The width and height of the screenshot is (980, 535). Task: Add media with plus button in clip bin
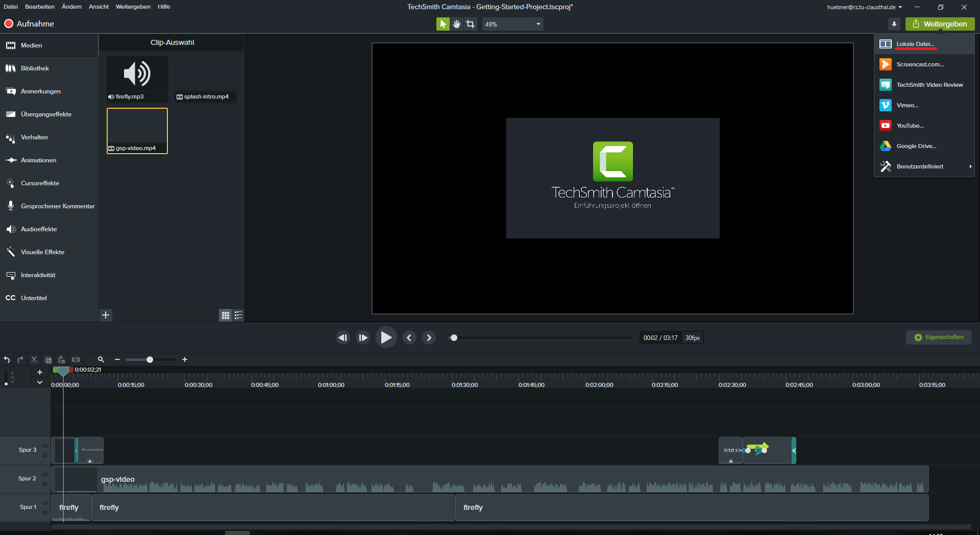[106, 315]
